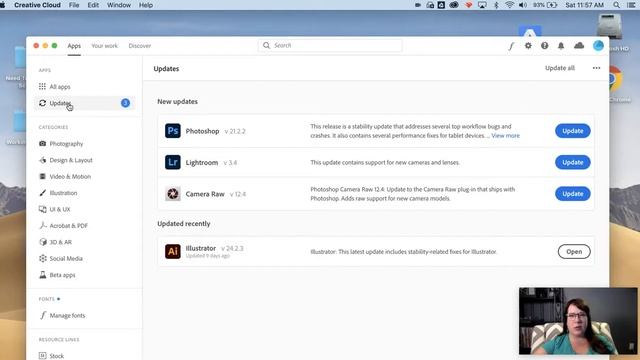640x360 pixels.
Task: Click the search magnifier icon
Action: 267,45
